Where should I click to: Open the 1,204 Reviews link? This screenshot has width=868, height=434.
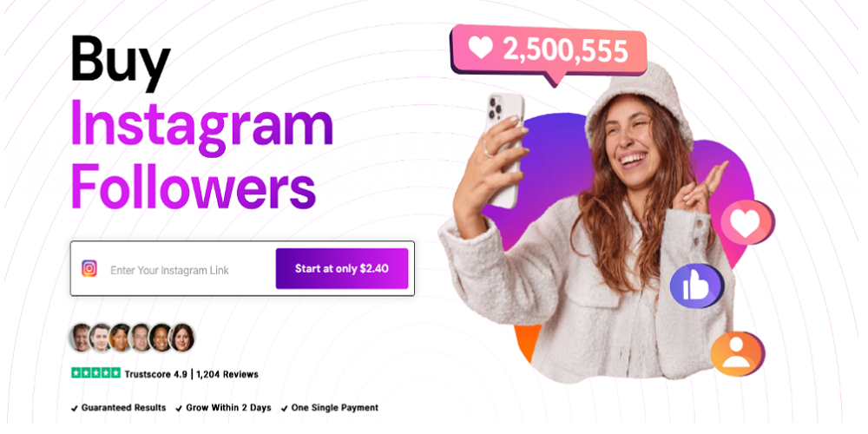pos(227,374)
